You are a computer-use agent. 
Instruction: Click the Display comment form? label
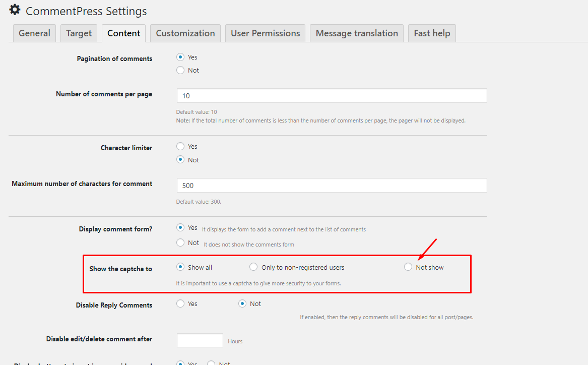pyautogui.click(x=115, y=229)
